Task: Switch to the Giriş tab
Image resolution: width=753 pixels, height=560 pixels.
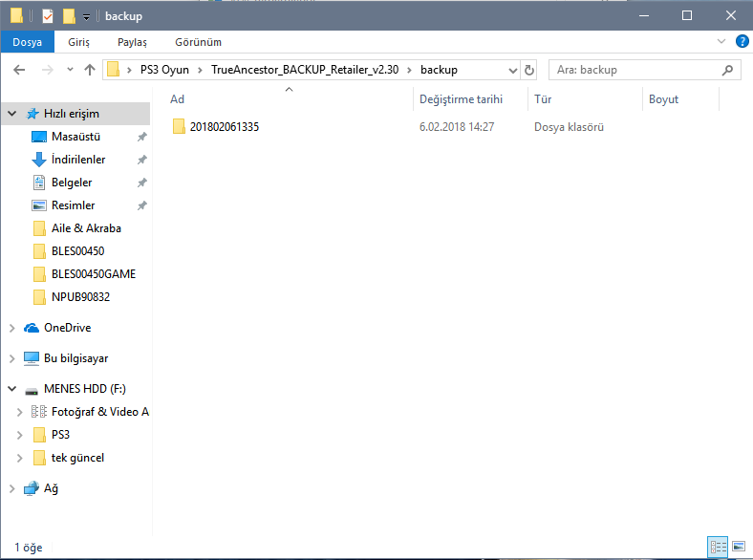Action: click(x=78, y=42)
